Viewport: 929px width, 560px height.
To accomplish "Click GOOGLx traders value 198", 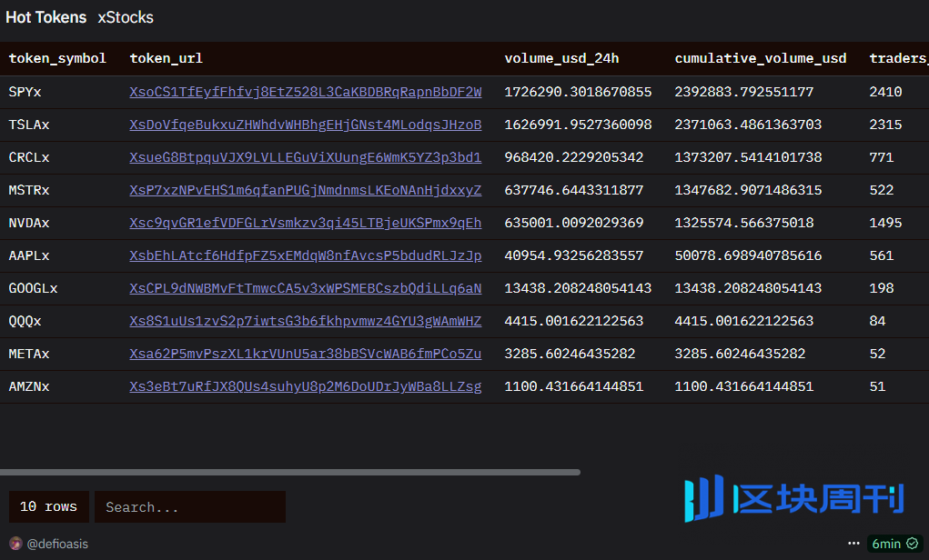I will 882,288.
